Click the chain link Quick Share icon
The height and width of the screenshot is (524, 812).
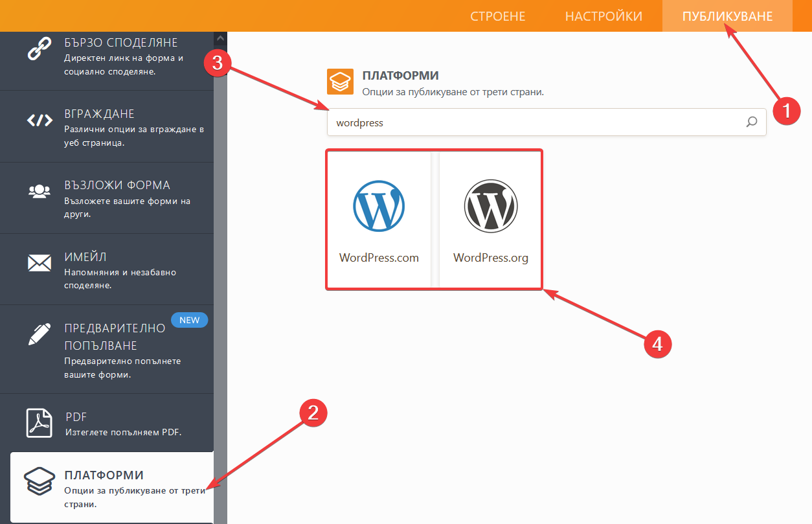click(39, 49)
